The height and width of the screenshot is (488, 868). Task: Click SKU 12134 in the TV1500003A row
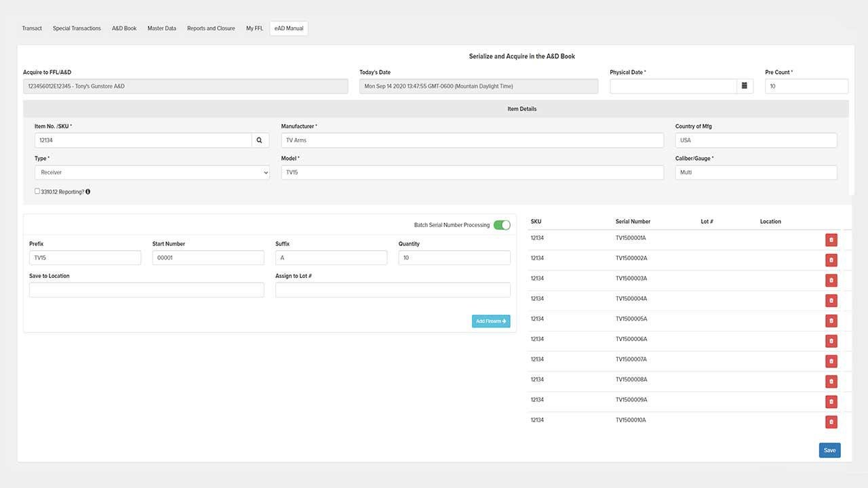(537, 279)
